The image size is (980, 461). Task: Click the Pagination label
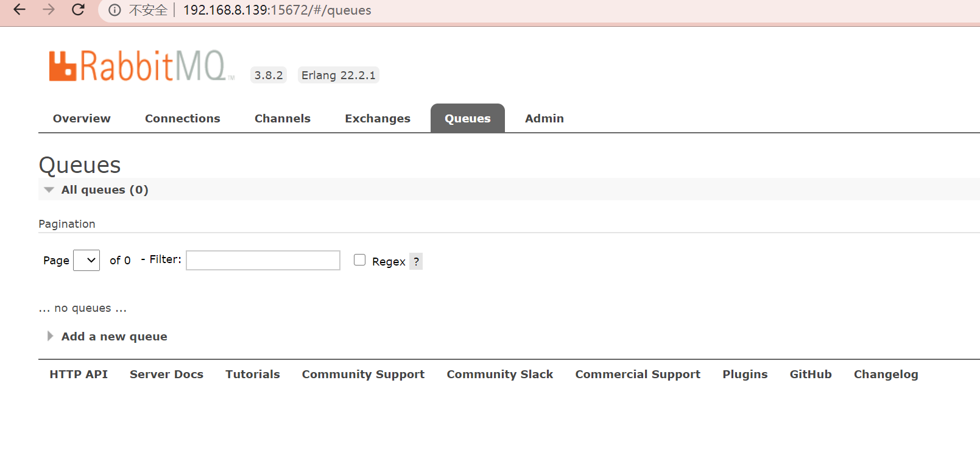coord(67,224)
